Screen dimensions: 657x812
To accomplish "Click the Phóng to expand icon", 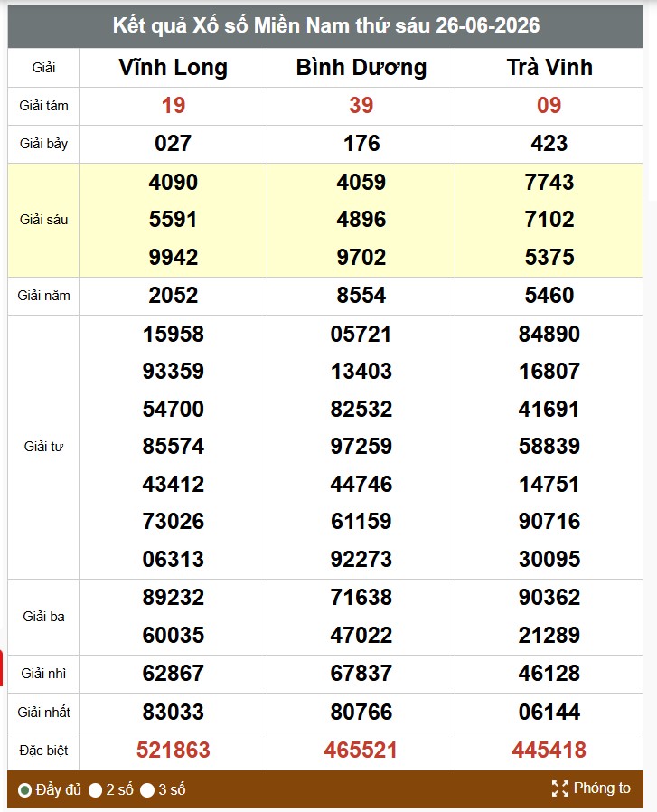I will coord(559,788).
